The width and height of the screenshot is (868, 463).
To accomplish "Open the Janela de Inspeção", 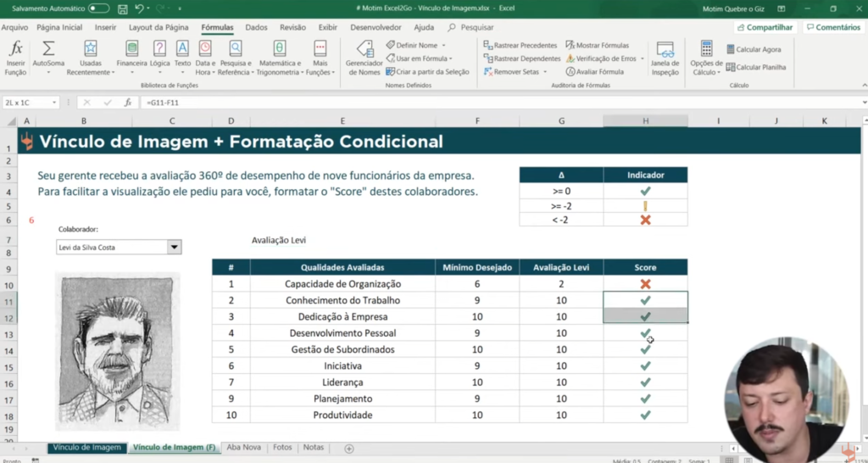I will (x=665, y=58).
